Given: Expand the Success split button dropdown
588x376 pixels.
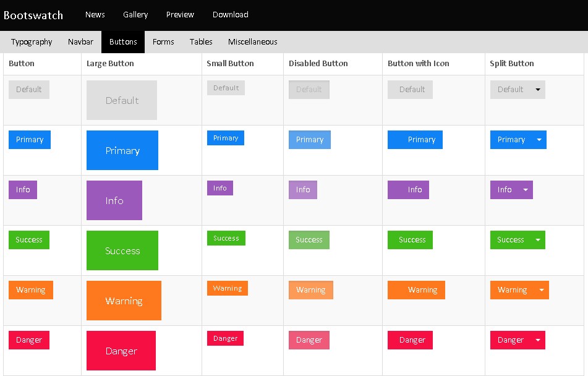Looking at the screenshot, I should [538, 240].
